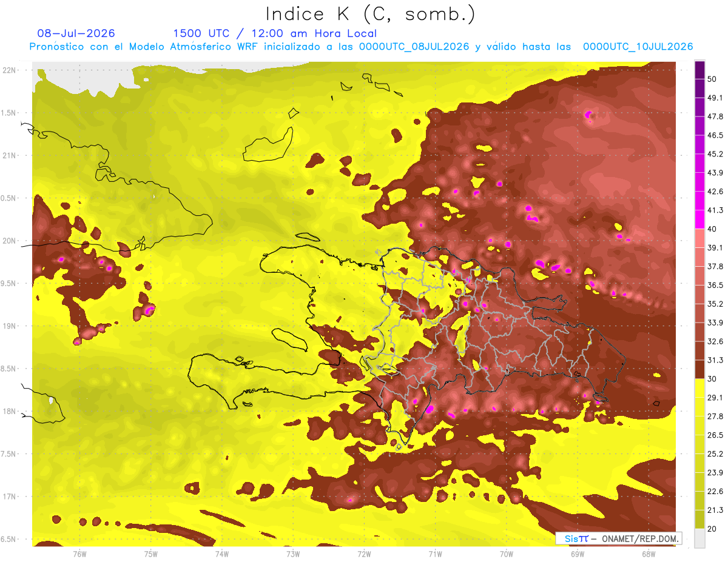The width and height of the screenshot is (728, 562).
Task: Click the '43.9' color scale value
Action: coord(715,173)
